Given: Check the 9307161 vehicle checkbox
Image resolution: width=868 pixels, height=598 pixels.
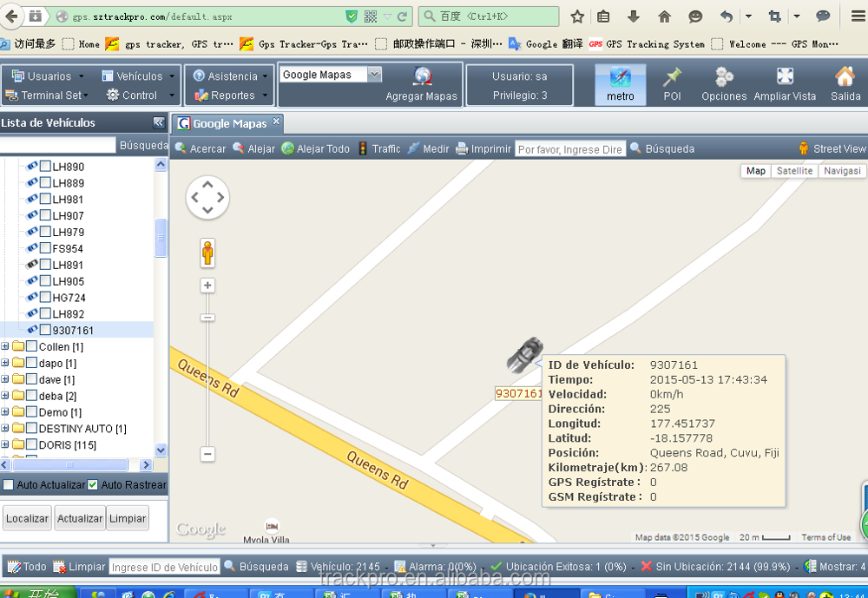Looking at the screenshot, I should click(x=45, y=330).
